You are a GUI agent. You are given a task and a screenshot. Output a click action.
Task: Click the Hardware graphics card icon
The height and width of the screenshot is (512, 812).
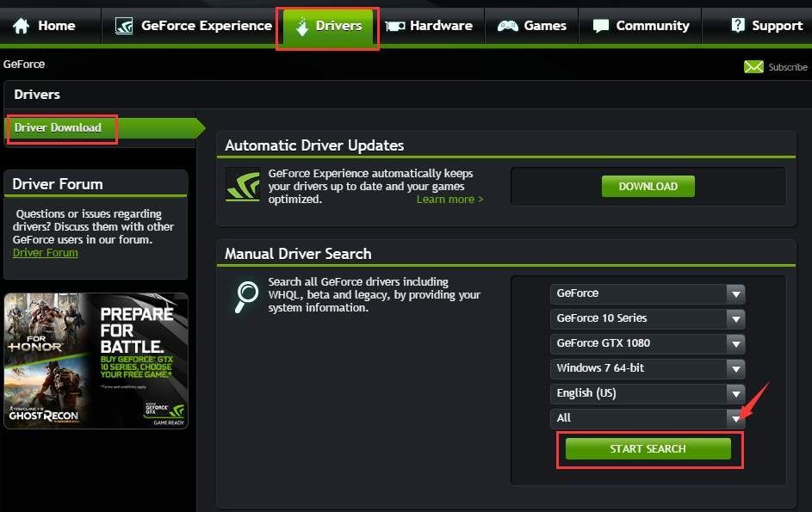[395, 26]
